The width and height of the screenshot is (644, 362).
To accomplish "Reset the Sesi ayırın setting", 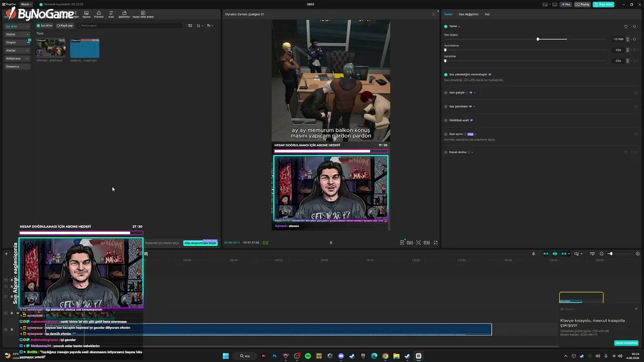I will pos(636,134).
